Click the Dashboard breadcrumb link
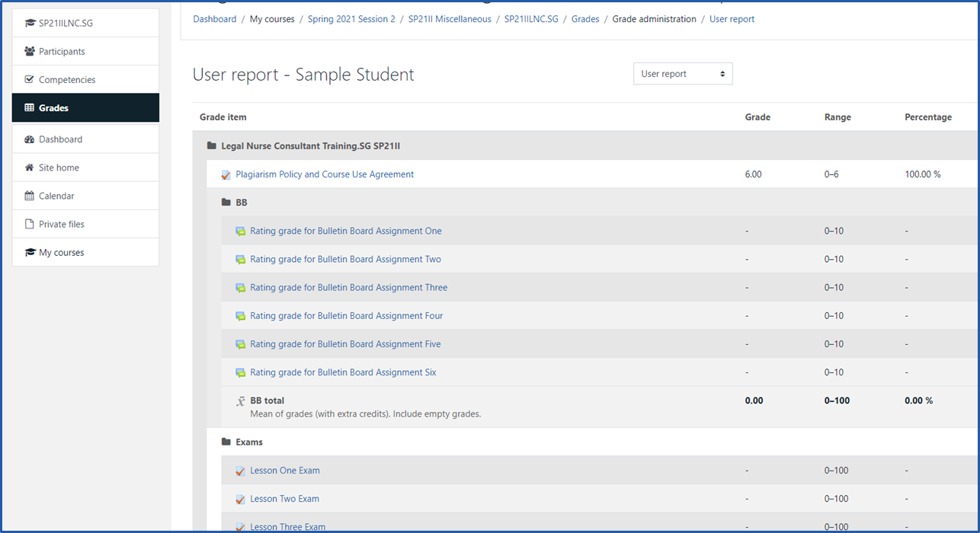 click(215, 19)
